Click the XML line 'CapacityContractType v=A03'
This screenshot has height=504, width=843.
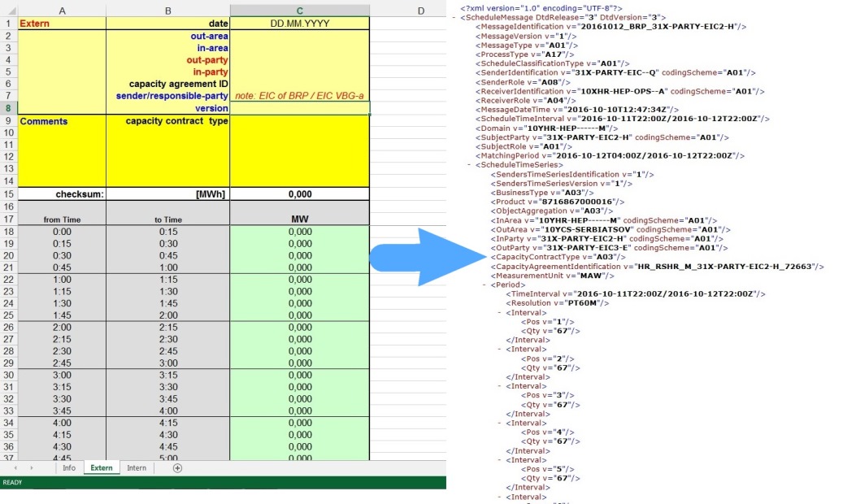(556, 257)
